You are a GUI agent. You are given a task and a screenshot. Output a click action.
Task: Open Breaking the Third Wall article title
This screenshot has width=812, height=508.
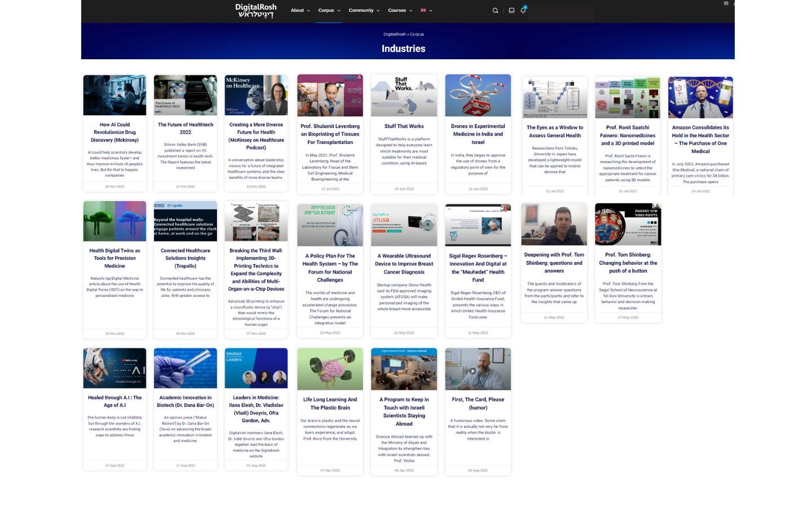256,270
